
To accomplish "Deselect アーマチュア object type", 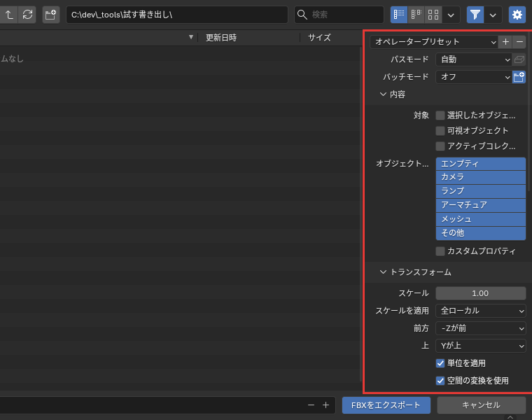I will [481, 205].
